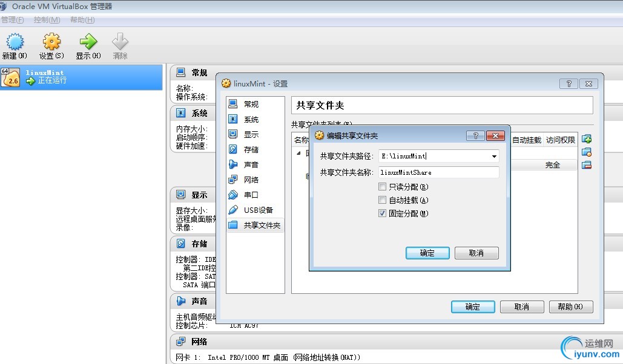Click the add shared folder icon

pyautogui.click(x=587, y=139)
